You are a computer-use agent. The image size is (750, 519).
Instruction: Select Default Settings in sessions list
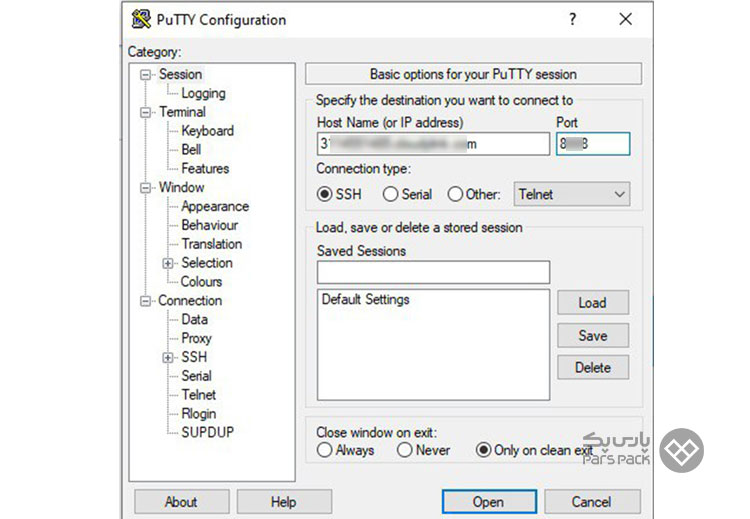365,299
